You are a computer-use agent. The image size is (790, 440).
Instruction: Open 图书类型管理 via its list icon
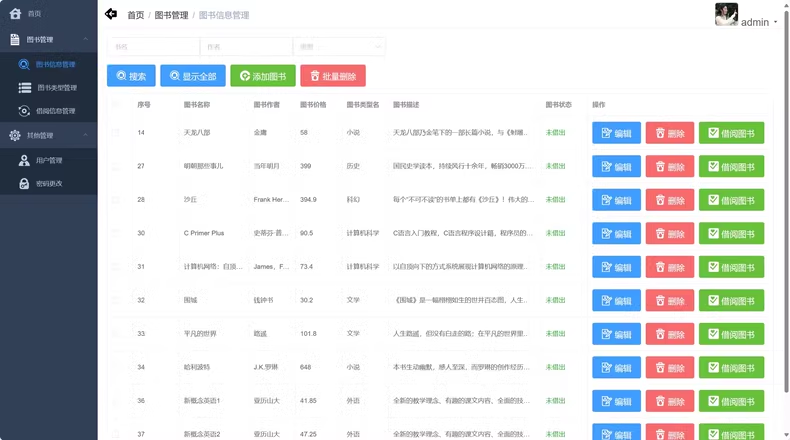(x=25, y=88)
